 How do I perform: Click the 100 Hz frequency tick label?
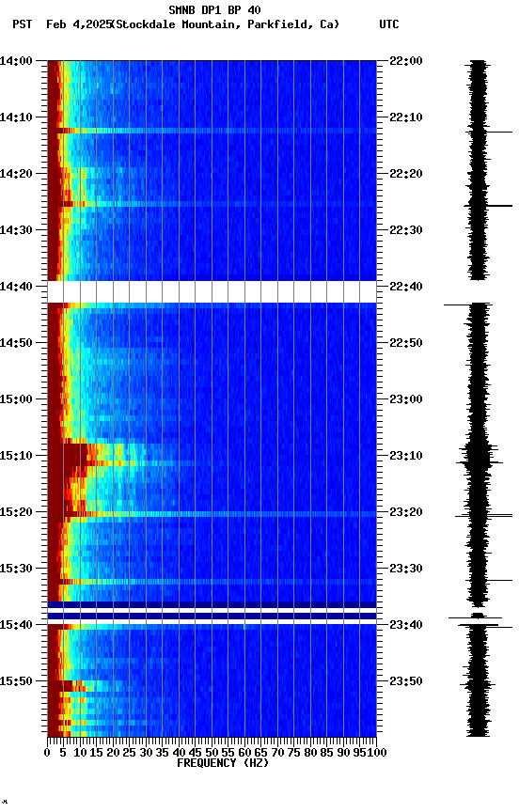[378, 753]
